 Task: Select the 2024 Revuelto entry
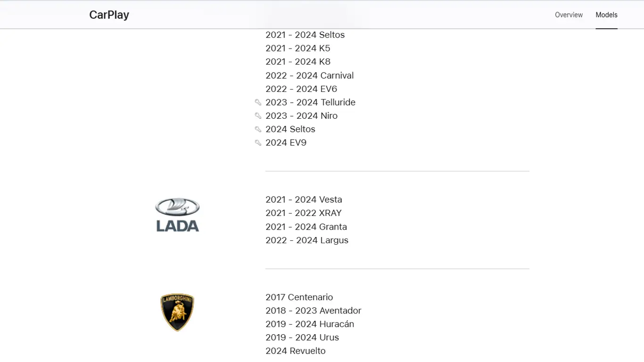pos(295,351)
